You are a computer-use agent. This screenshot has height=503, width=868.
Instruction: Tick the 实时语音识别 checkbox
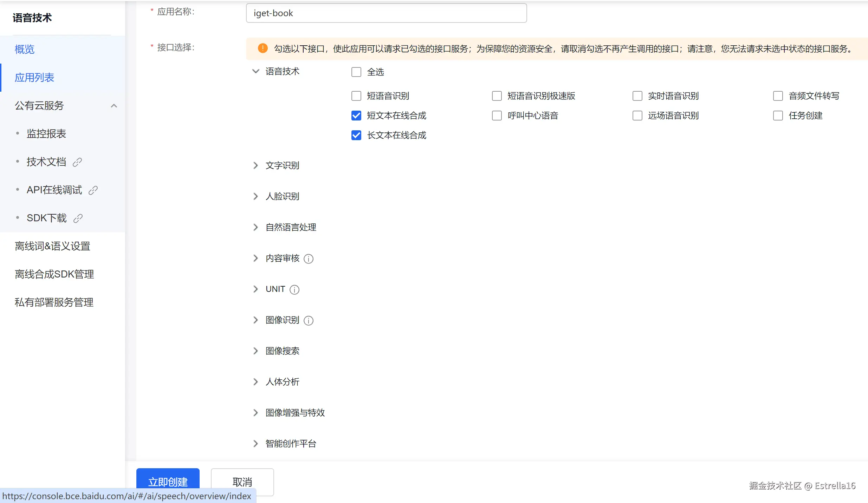click(x=637, y=96)
